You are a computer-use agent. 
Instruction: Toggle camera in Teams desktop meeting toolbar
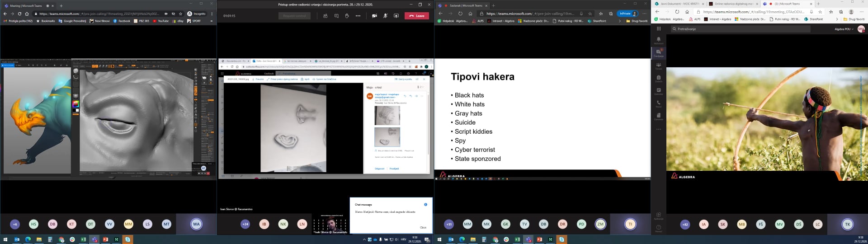click(x=374, y=16)
